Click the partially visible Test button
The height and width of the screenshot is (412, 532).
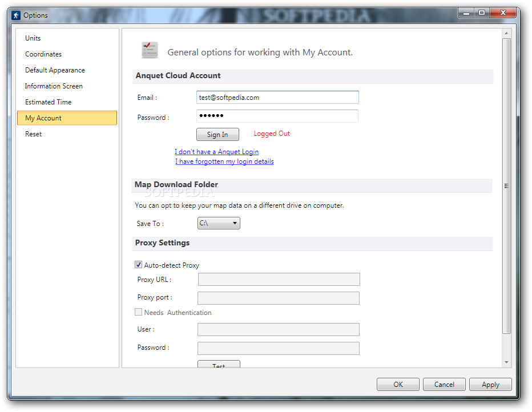[219, 364]
